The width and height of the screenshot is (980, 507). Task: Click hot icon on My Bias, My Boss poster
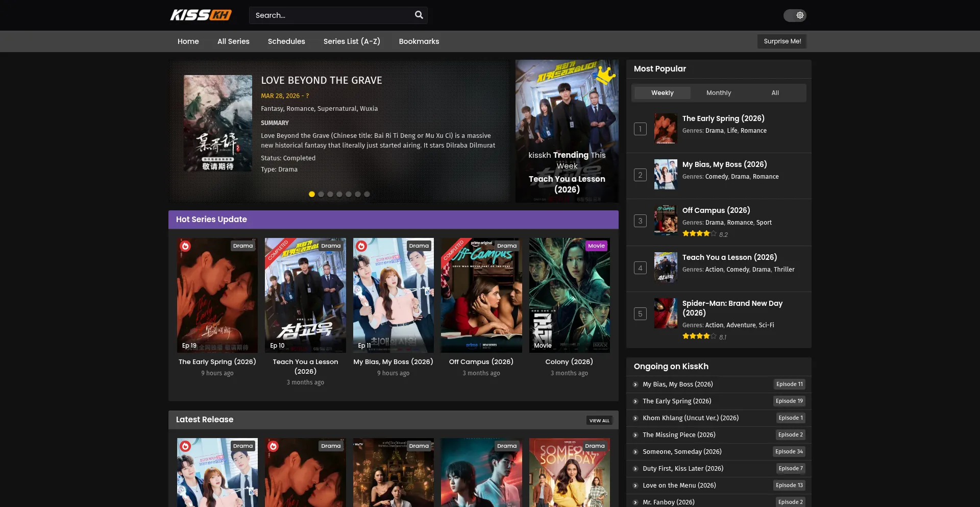tap(361, 246)
